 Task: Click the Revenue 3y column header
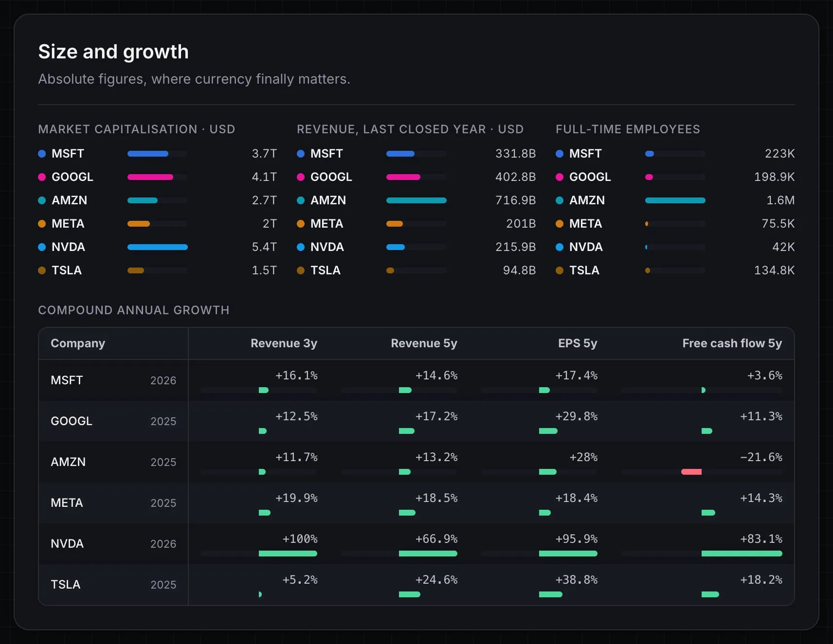click(284, 343)
